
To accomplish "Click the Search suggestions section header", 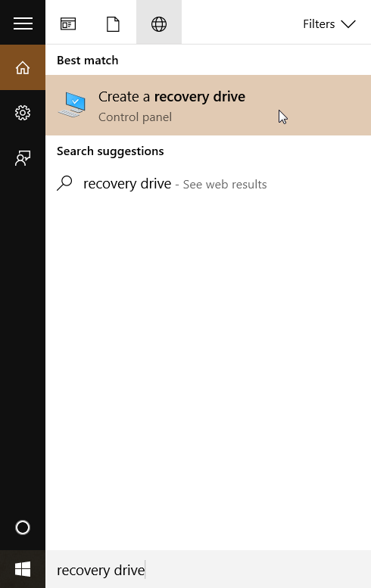I will click(111, 151).
